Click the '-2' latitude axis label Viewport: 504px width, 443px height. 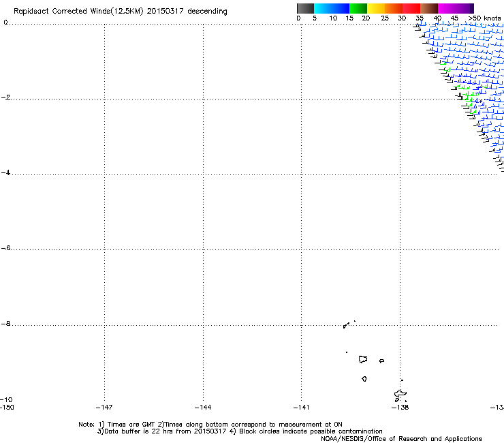(x=5, y=97)
